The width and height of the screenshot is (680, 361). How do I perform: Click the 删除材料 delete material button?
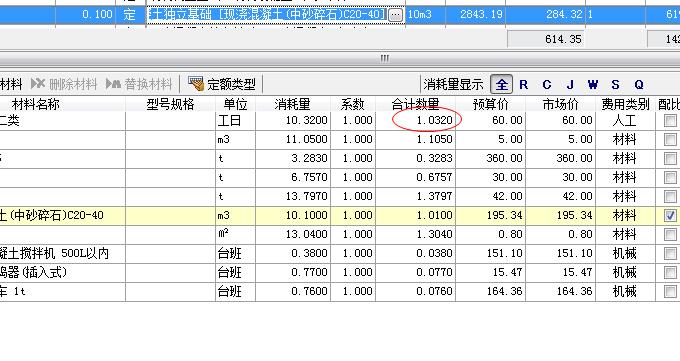64,84
